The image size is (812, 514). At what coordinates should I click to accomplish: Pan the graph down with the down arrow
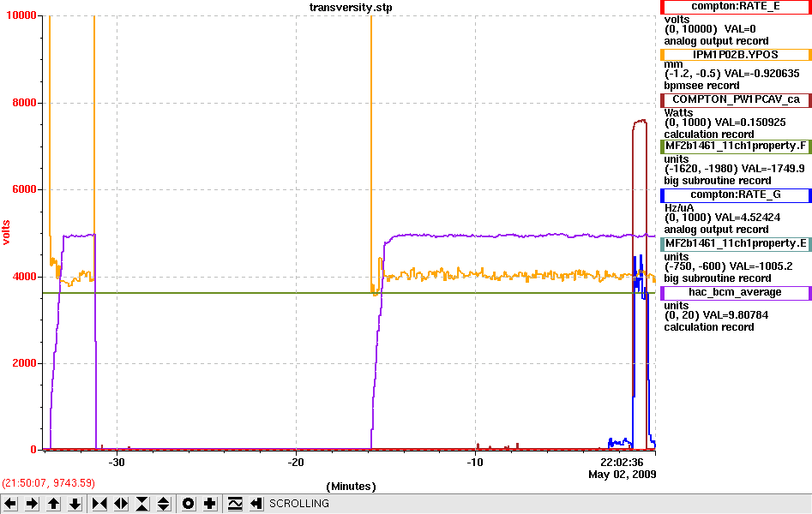coord(75,504)
